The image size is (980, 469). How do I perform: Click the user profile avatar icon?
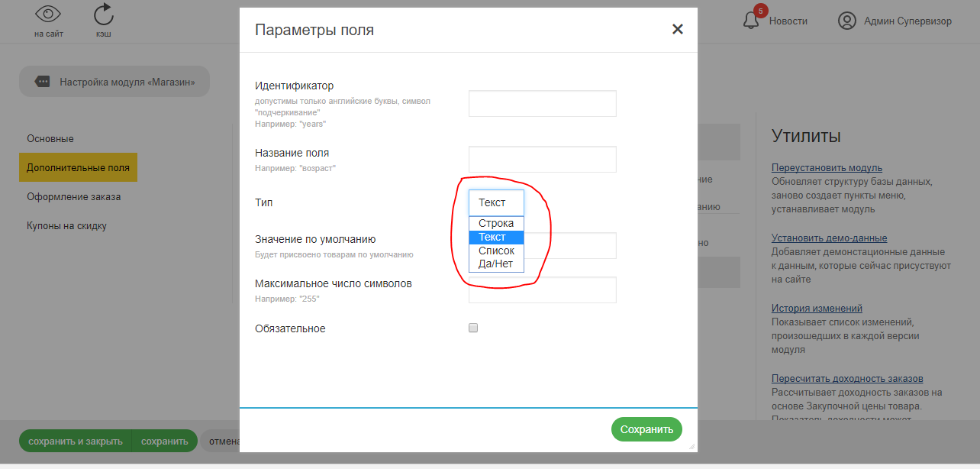pos(847,21)
